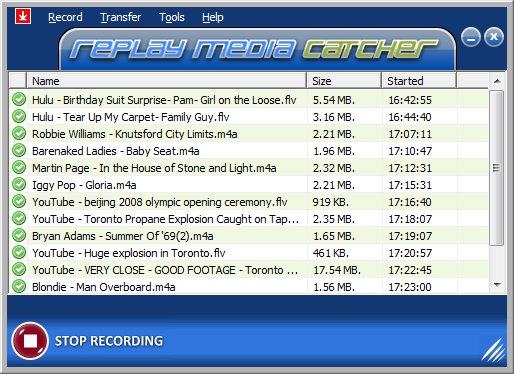Click the red Stop Recording icon
514x374 pixels.
pyautogui.click(x=30, y=341)
